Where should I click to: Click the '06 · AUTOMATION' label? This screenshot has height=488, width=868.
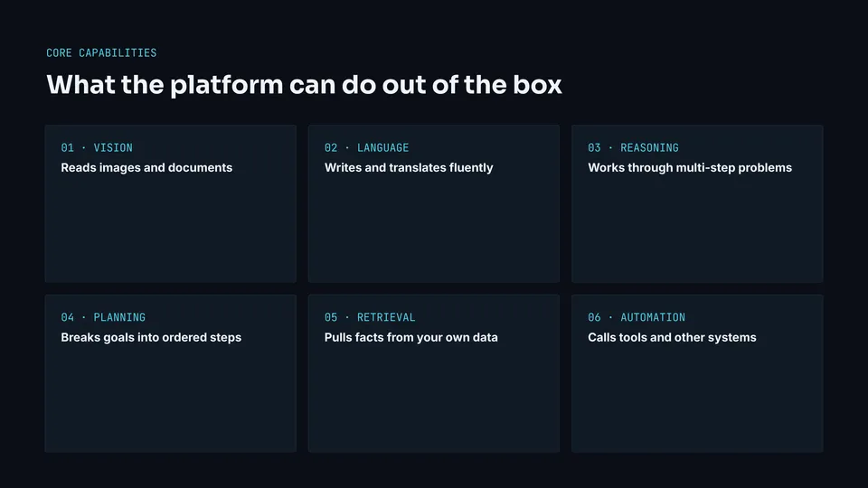[x=637, y=317]
